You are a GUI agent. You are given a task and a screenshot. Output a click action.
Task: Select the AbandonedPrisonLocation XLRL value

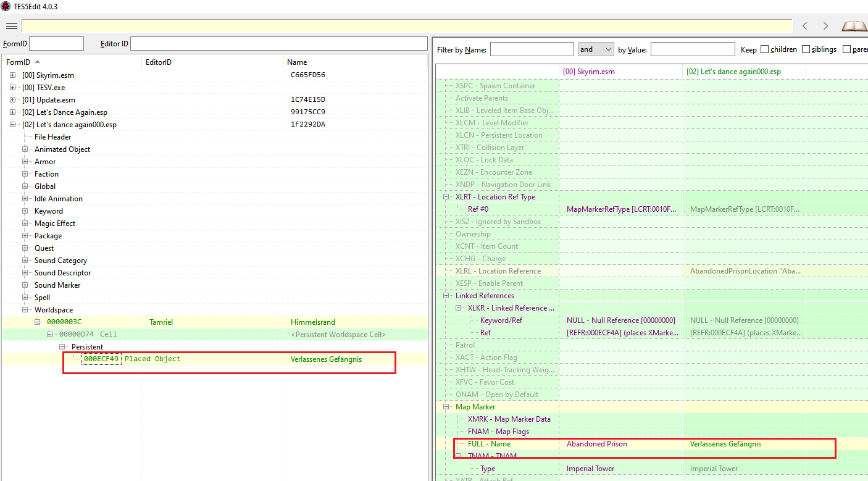(x=744, y=271)
